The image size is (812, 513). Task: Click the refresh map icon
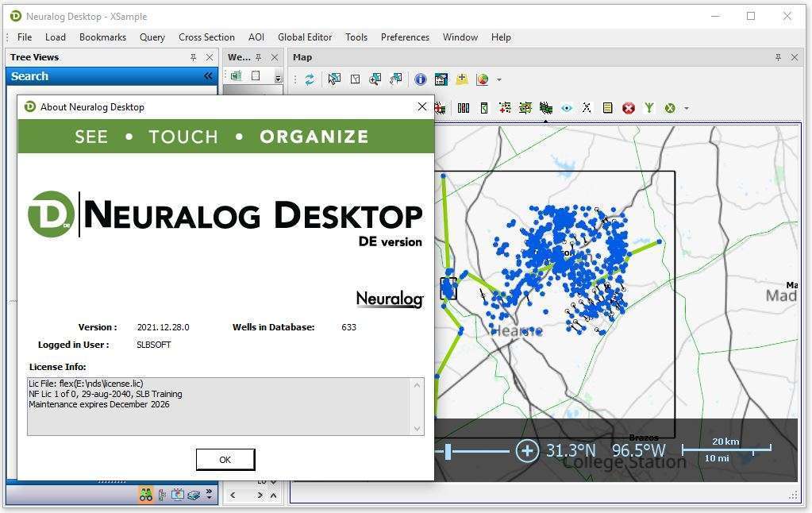pos(310,79)
